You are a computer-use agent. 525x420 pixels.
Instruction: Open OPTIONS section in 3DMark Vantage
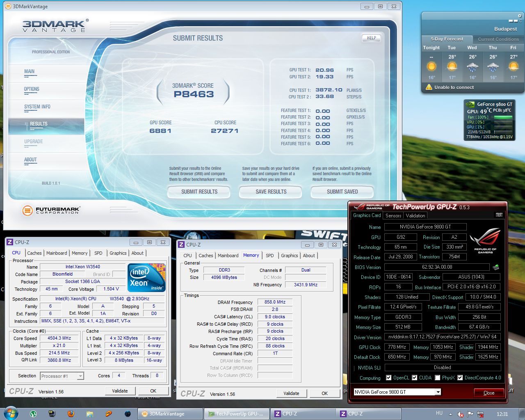click(32, 89)
